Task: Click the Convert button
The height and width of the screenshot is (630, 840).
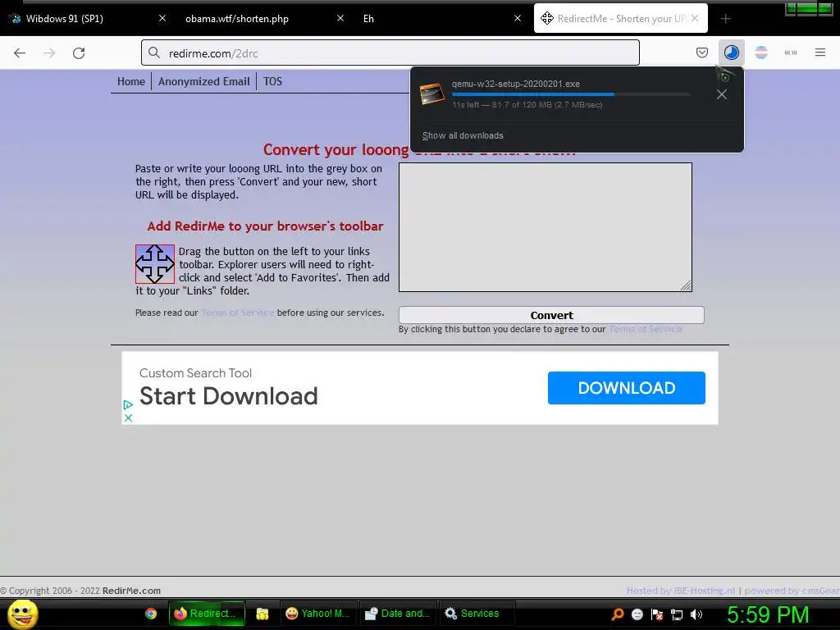Action: (x=551, y=315)
